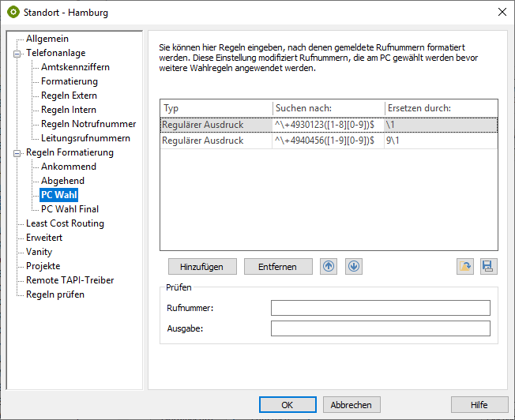The width and height of the screenshot is (515, 420).
Task: Collapse the Telefonanlage tree node
Action: (x=16, y=53)
